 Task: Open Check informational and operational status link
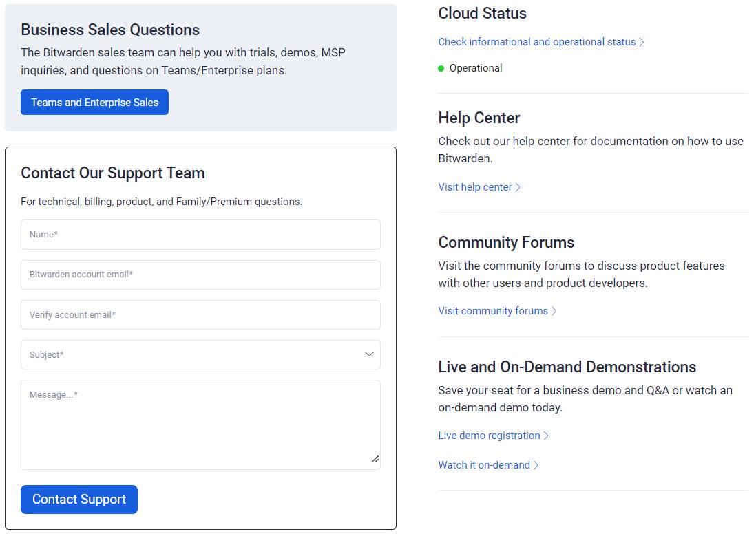click(536, 42)
